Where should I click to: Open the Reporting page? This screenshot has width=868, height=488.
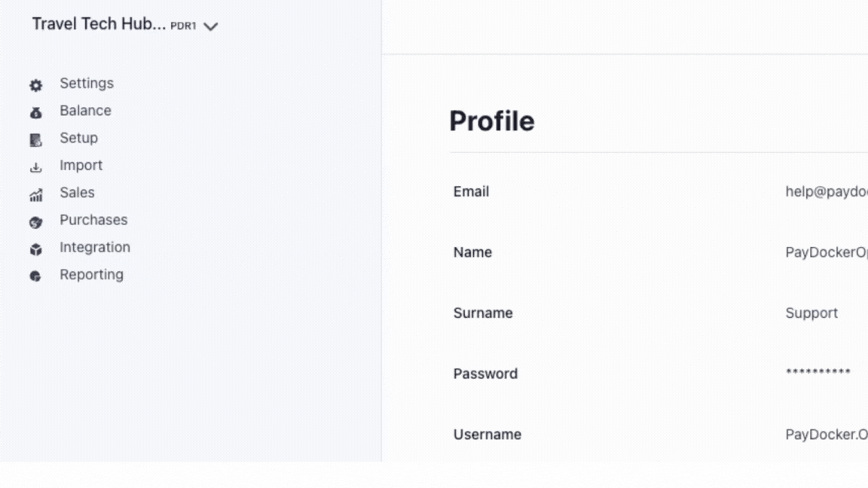(x=91, y=274)
